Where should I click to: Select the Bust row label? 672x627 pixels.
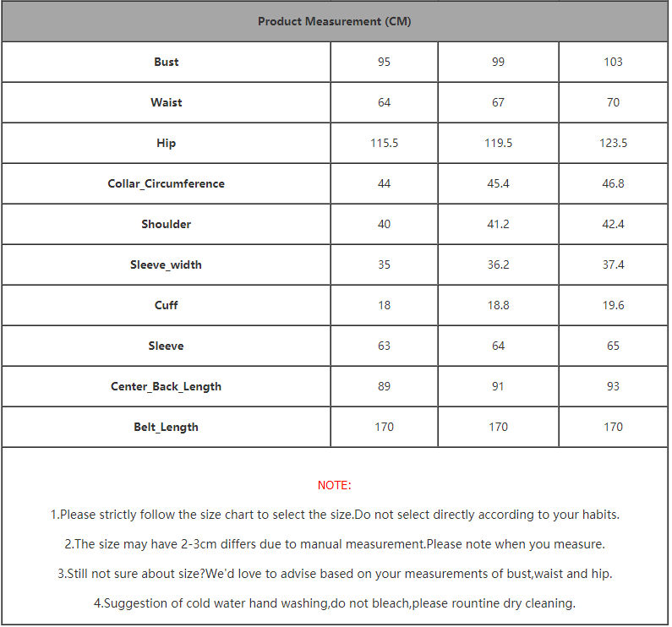(167, 62)
